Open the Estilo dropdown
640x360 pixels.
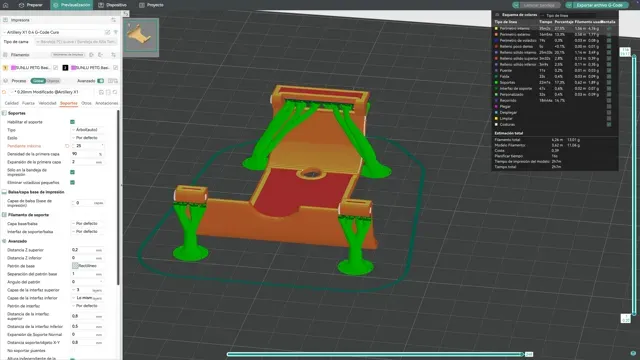tap(88, 138)
